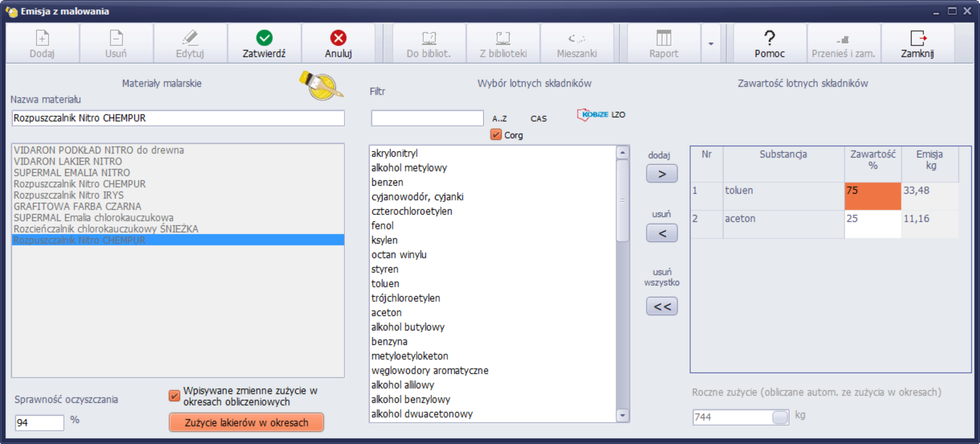Click toluen row in content table
The width and height of the screenshot is (980, 444).
click(824, 196)
